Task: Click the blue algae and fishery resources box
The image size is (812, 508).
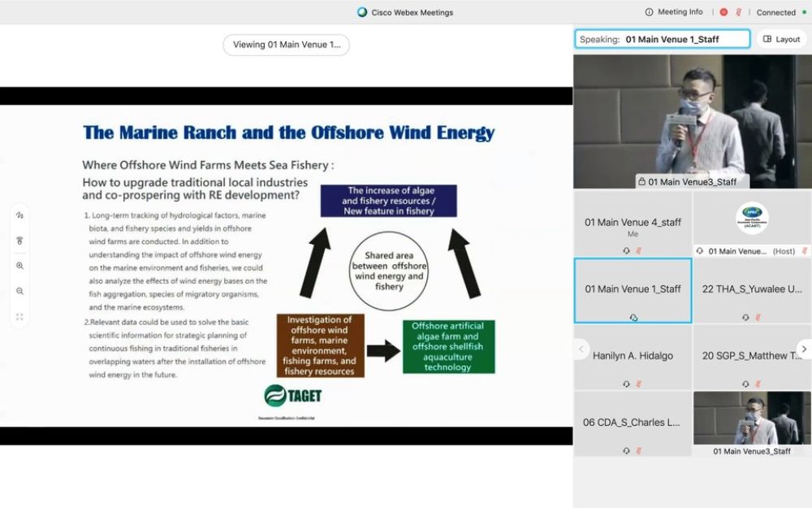Action: pos(389,201)
